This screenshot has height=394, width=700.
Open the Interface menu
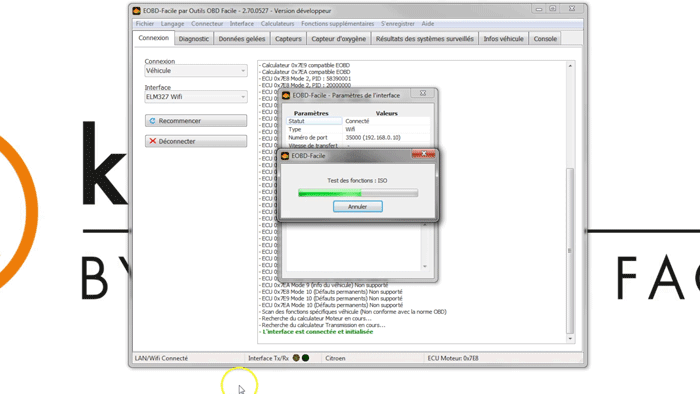[x=242, y=24]
